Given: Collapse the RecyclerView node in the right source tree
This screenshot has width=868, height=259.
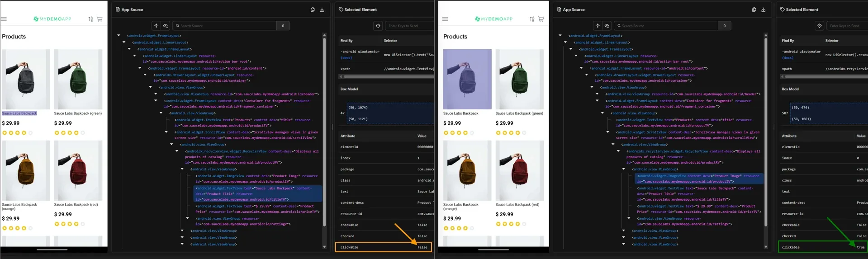Looking at the screenshot, I should coord(618,151).
